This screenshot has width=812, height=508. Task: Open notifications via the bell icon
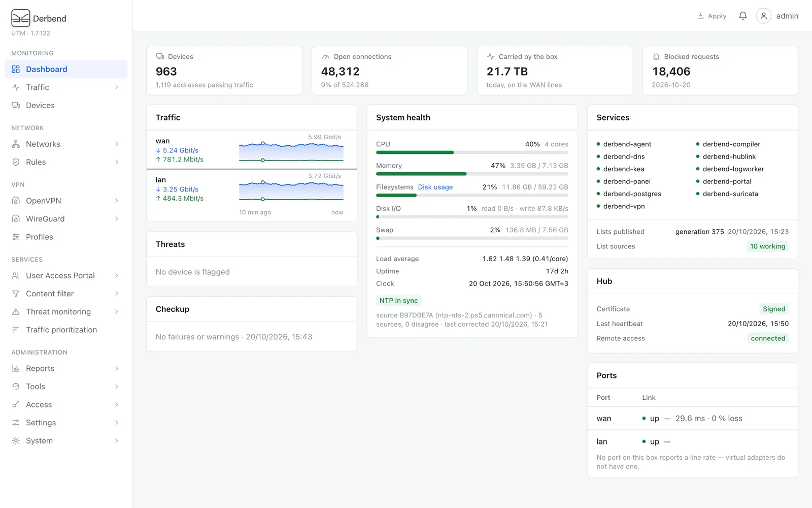click(742, 16)
